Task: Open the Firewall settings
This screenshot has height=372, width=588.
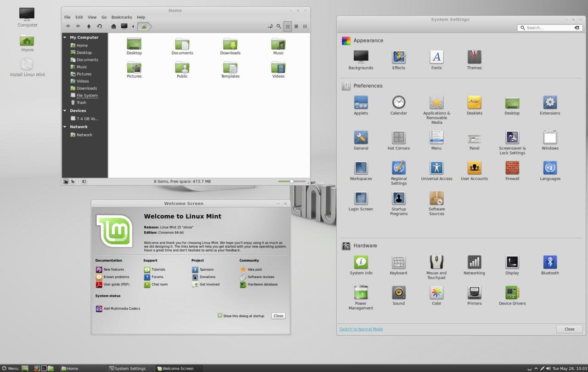Action: tap(512, 171)
